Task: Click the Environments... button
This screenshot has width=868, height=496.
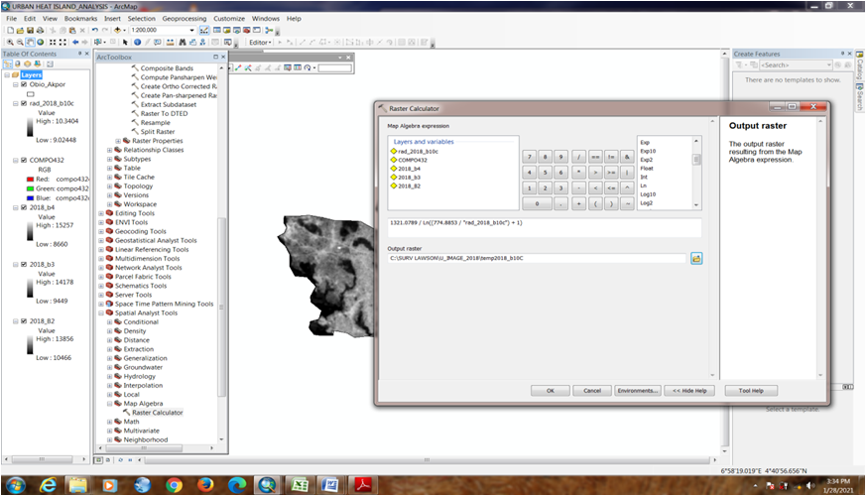Action: coord(636,390)
